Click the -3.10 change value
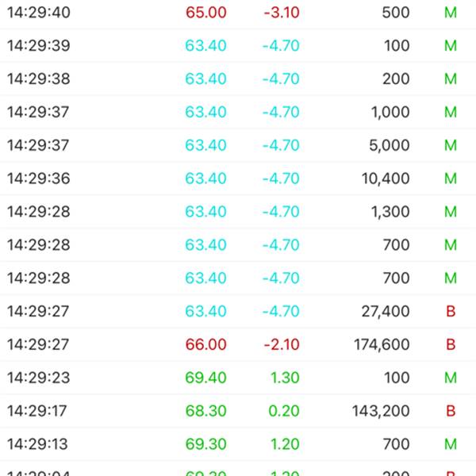Image resolution: width=476 pixels, height=476 pixels. pos(281,13)
